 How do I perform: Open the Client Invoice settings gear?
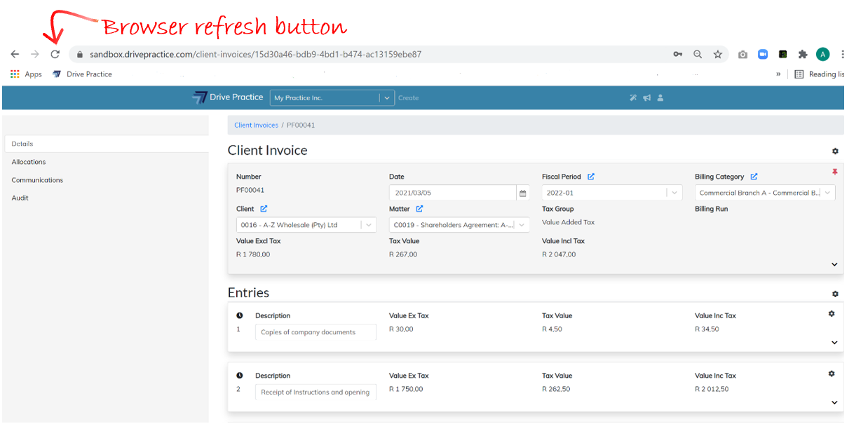point(835,151)
